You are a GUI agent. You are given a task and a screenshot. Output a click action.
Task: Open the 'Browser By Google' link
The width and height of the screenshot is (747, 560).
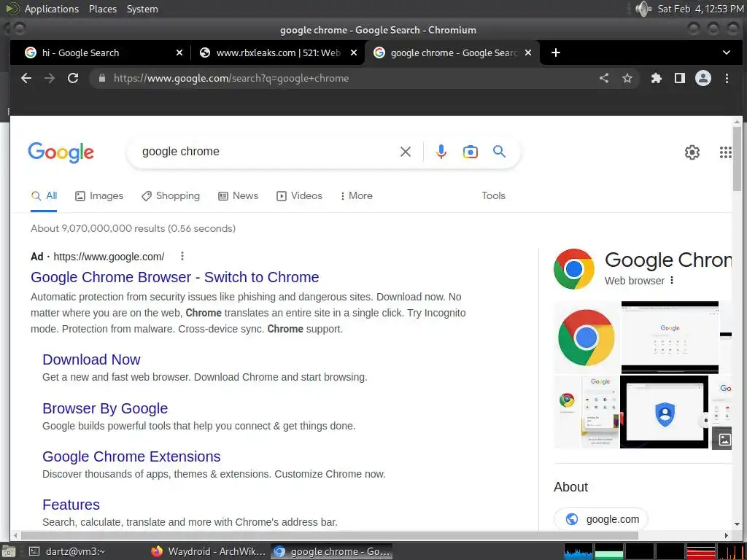click(105, 408)
